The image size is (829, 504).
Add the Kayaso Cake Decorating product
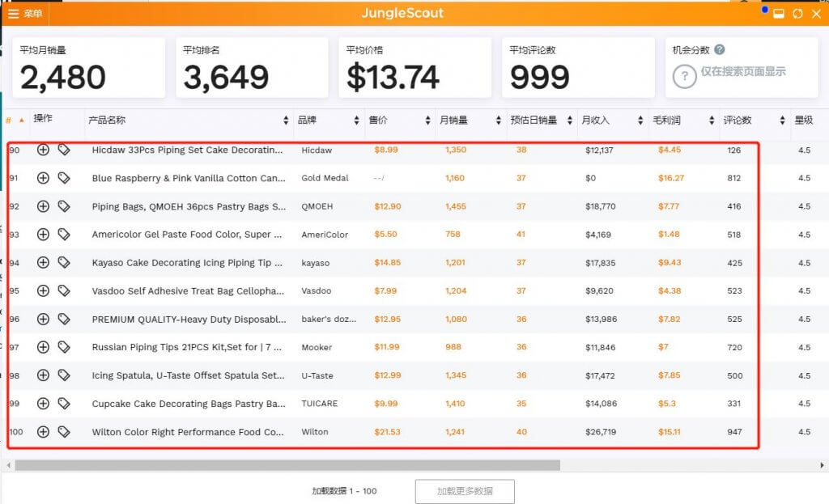point(44,263)
